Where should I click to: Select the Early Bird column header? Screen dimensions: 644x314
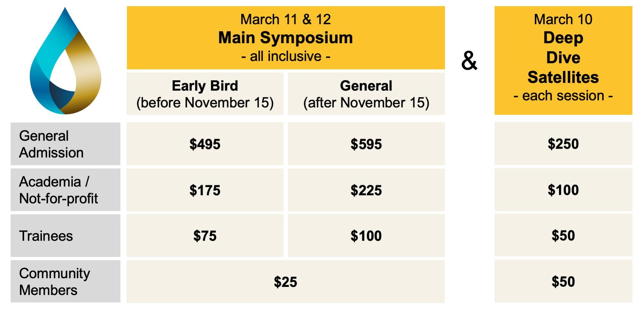(x=205, y=94)
